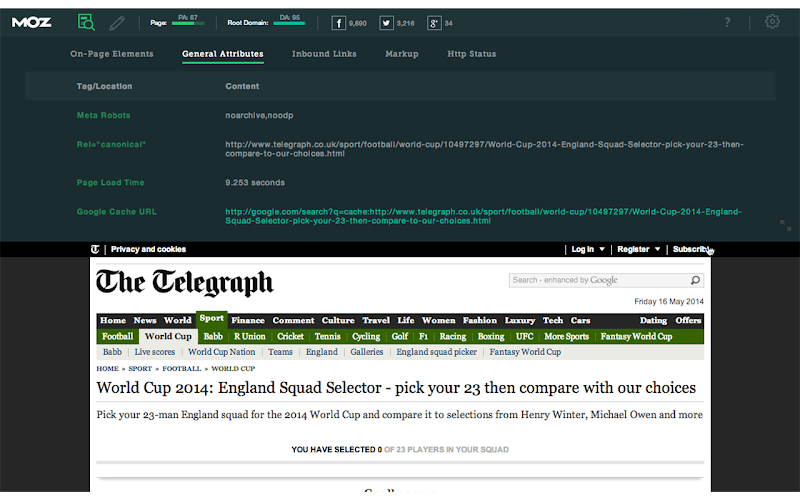Expand the Register dropdown
This screenshot has width=800, height=500.
638,249
